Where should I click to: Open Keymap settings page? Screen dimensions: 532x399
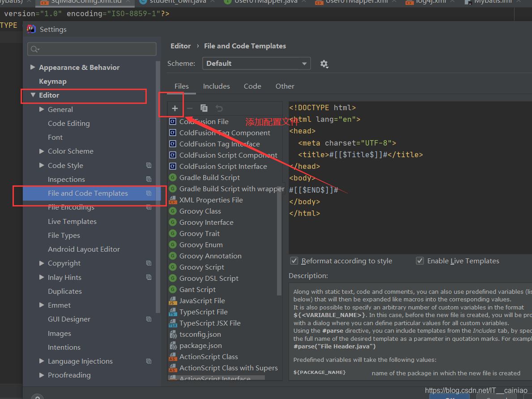pos(53,82)
